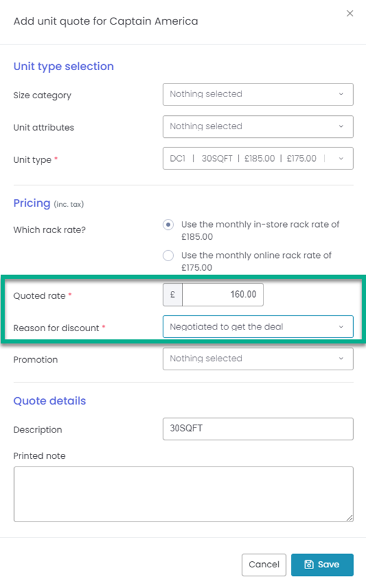Open the Promotion dropdown
This screenshot has height=588, width=366.
point(257,359)
